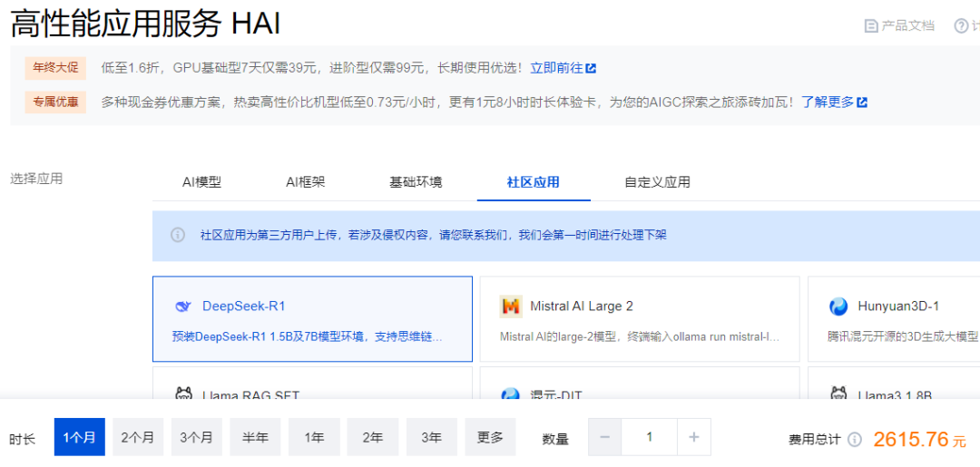980x467 pixels.
Task: Select the 2个月 duration option
Action: [x=138, y=437]
